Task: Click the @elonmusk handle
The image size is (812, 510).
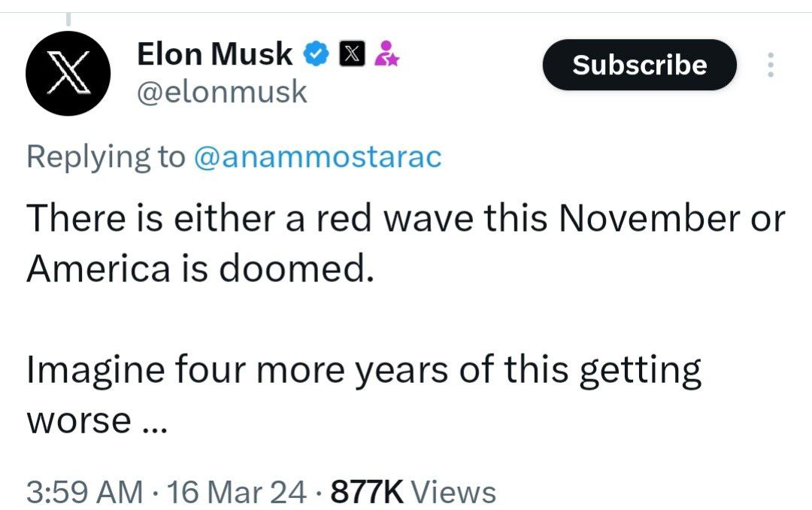Action: click(x=222, y=92)
